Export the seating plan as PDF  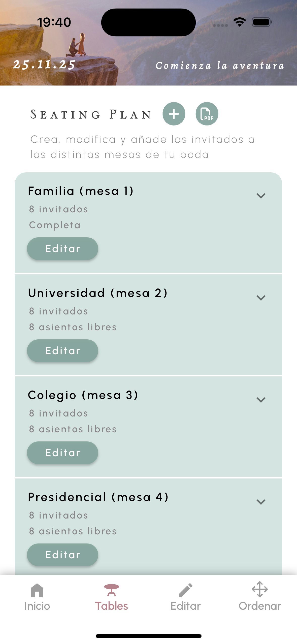(x=207, y=114)
